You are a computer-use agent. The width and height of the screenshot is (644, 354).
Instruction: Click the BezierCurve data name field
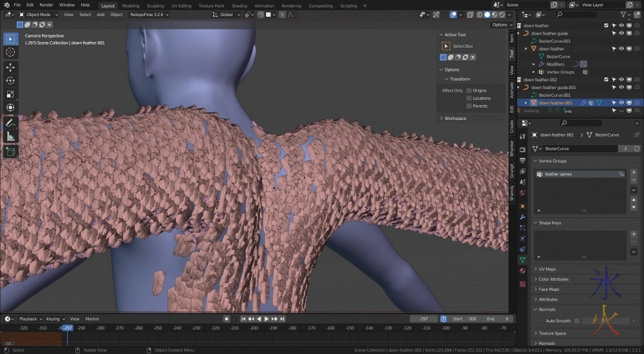[578, 148]
